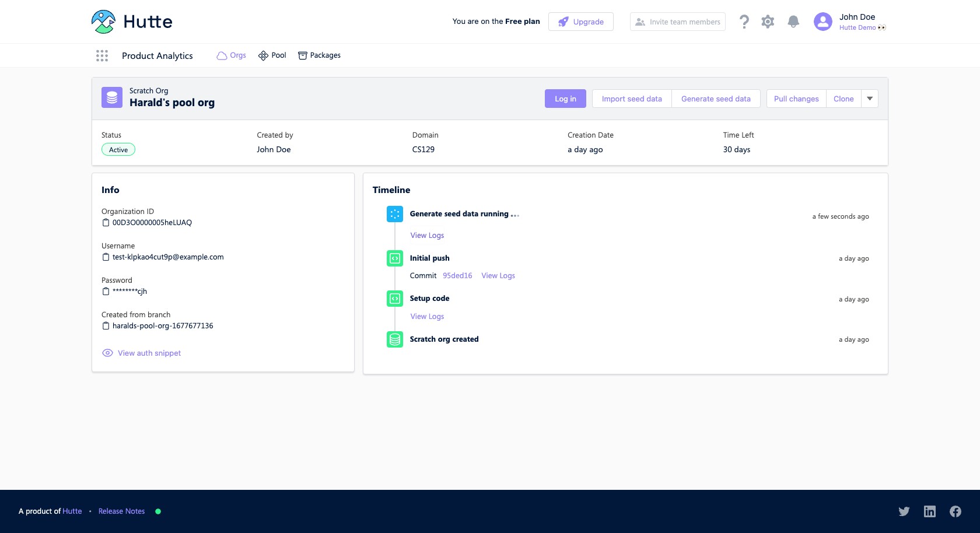Screen dimensions: 980x533
Task: Open the LinkedIn icon in footer
Action: (930, 511)
